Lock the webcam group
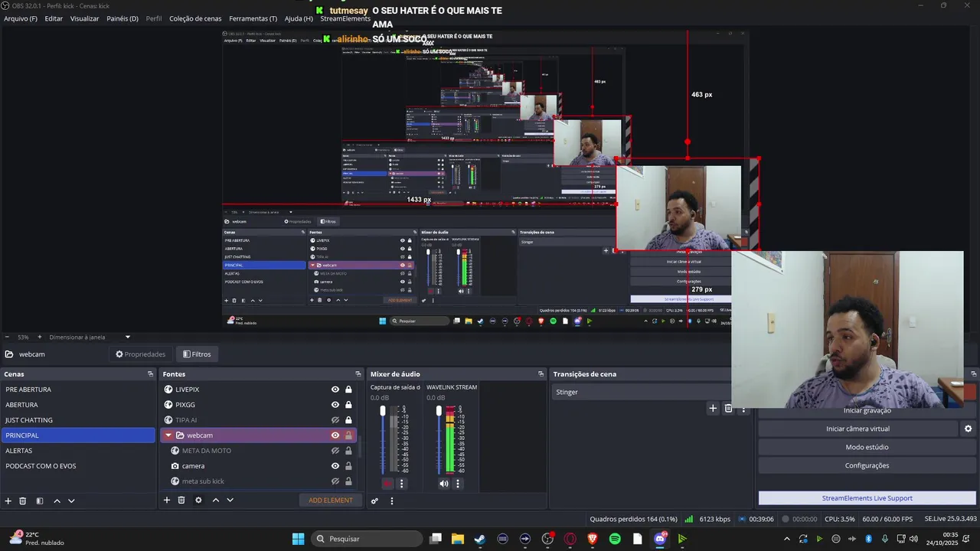 click(348, 435)
